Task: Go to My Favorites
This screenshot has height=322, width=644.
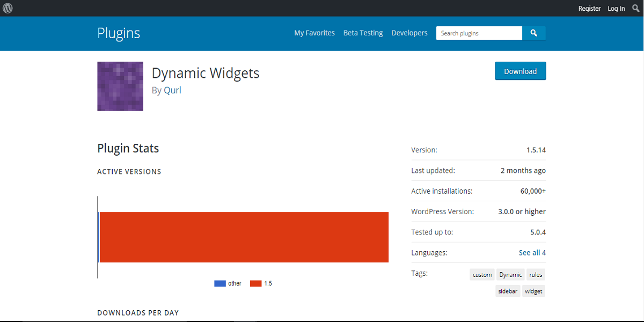Action: [314, 33]
